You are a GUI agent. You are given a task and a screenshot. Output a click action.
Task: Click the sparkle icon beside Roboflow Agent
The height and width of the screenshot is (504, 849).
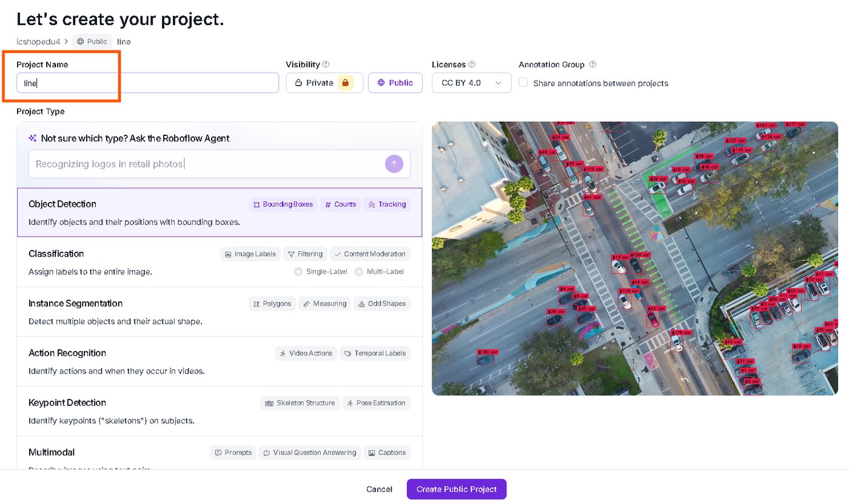pos(33,138)
